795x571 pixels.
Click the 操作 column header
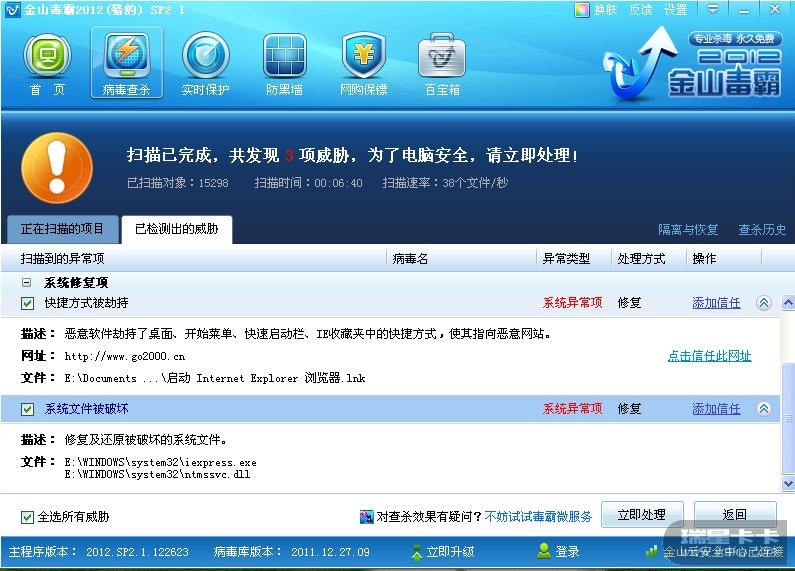coord(724,259)
